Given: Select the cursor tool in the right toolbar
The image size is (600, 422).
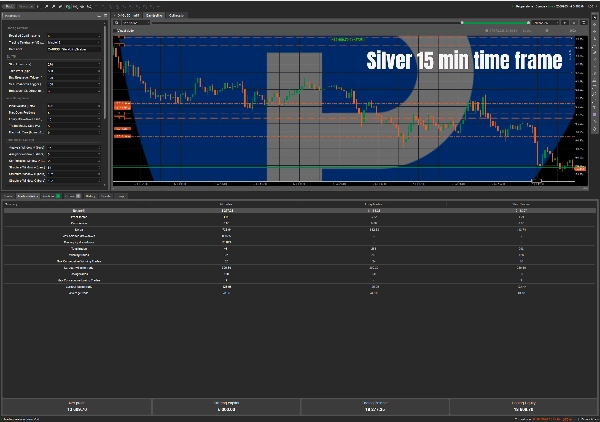Looking at the screenshot, I should pos(595,18).
